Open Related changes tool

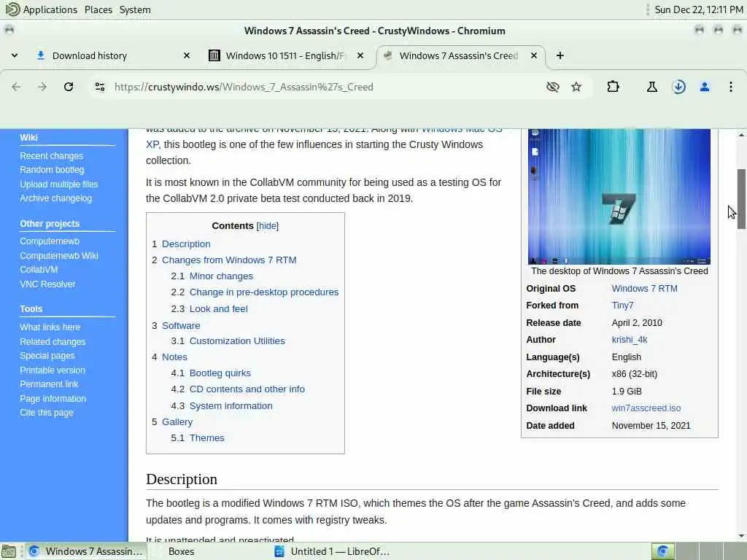tap(53, 342)
